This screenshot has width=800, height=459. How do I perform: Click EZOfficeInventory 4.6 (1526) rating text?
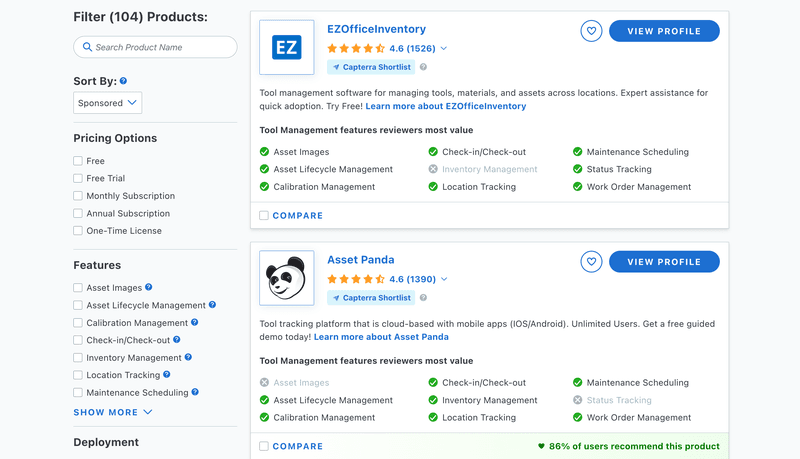click(412, 48)
